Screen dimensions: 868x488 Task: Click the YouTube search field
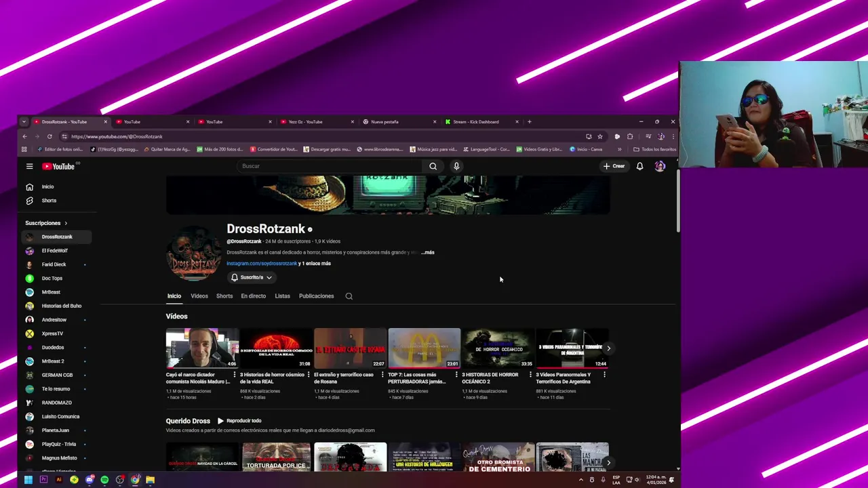tap(329, 166)
